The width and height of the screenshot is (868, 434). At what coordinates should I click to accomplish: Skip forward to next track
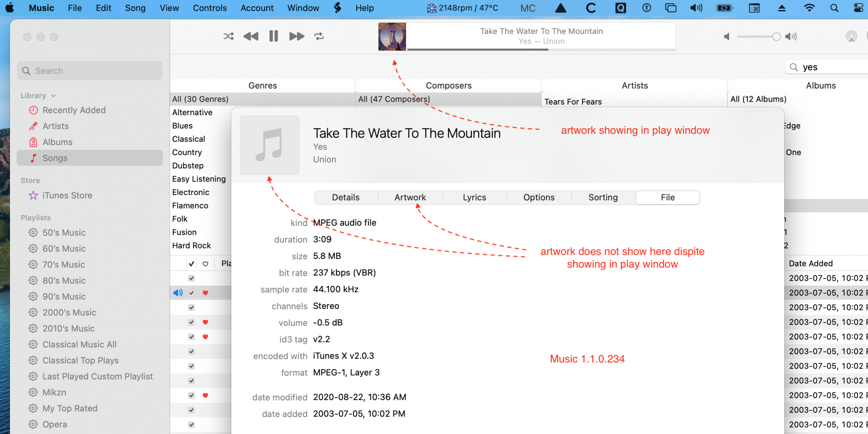pos(297,36)
